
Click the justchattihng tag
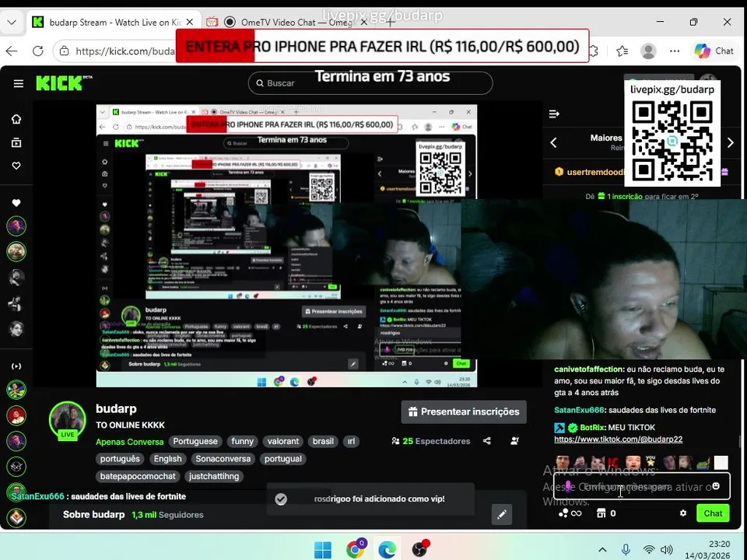pos(214,476)
